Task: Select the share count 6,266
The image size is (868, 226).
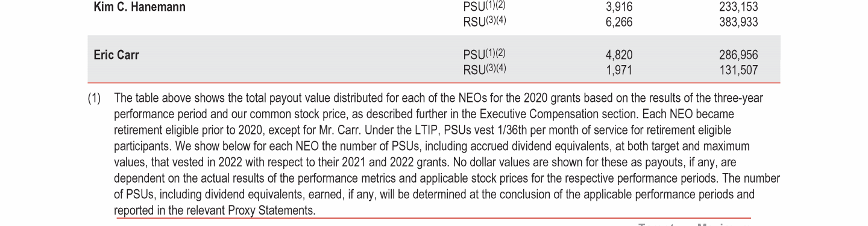Action: [x=619, y=22]
